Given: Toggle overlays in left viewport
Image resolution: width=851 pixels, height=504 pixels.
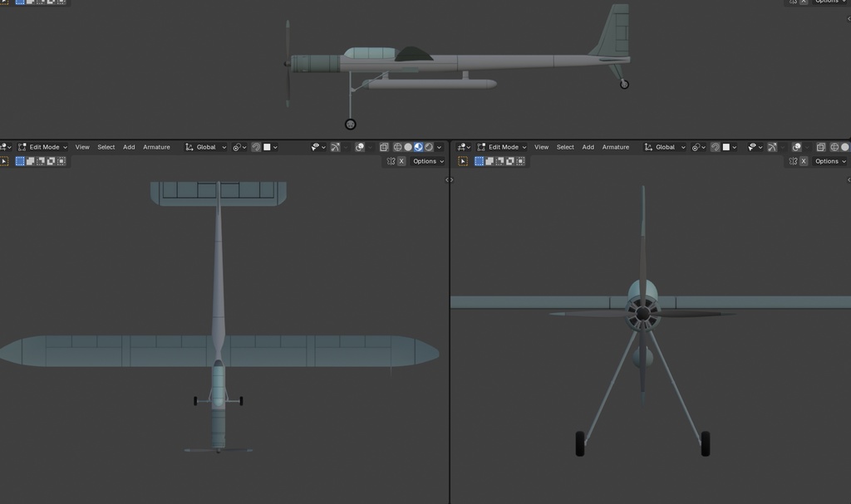Looking at the screenshot, I should pos(359,147).
